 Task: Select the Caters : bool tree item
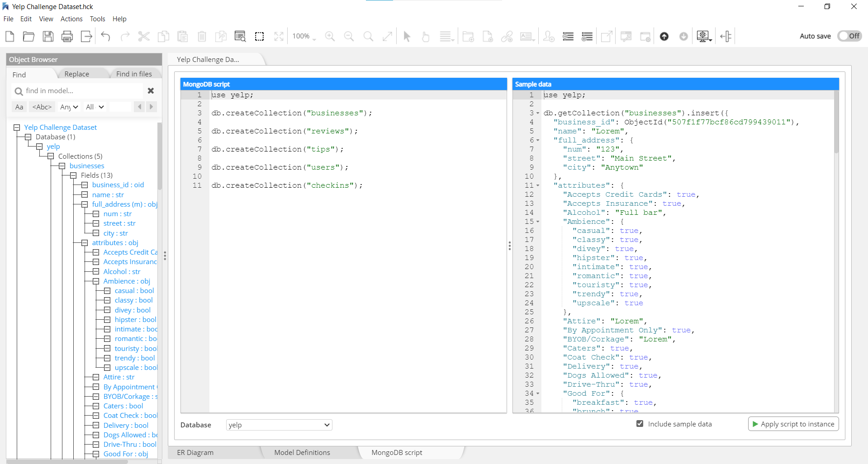pos(123,406)
